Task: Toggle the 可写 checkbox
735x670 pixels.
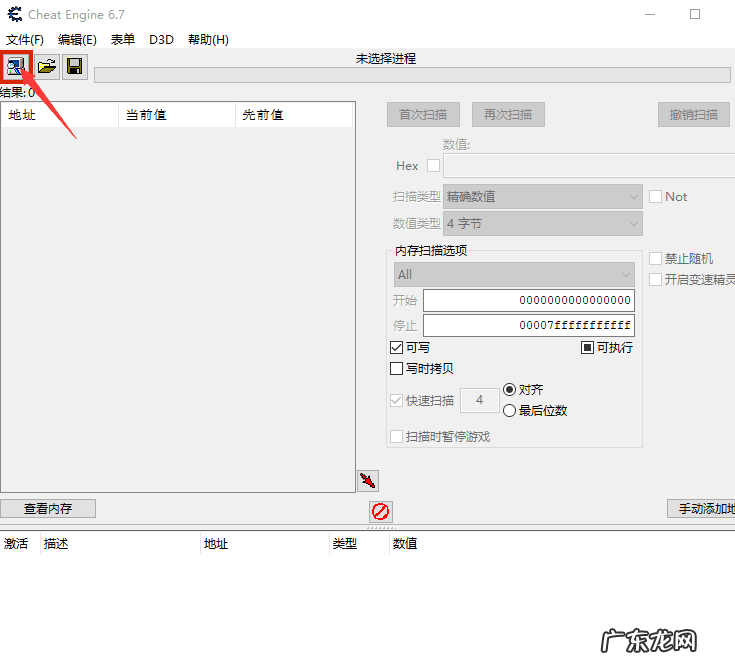Action: pos(397,347)
